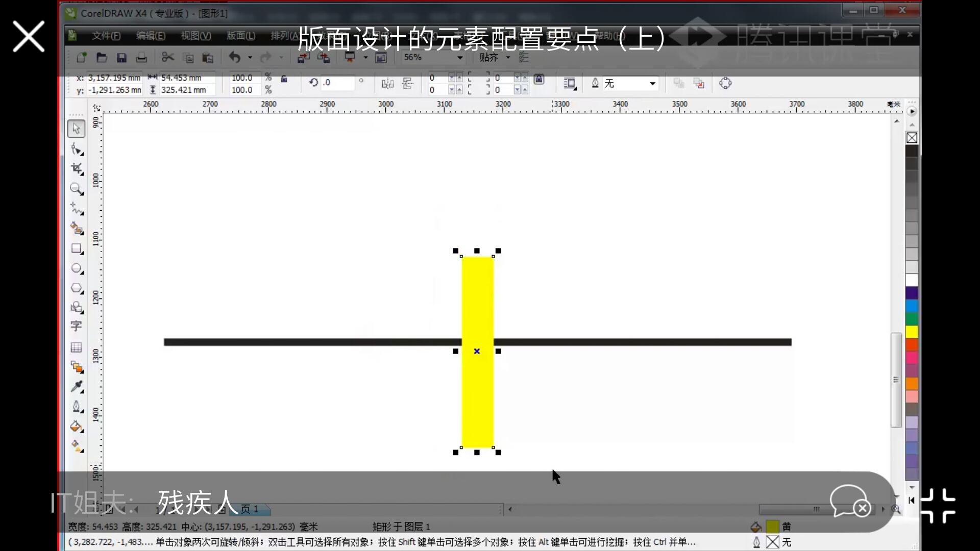Screen dimensions: 980x551
Task: Select the Shape edit tool
Action: (77, 149)
